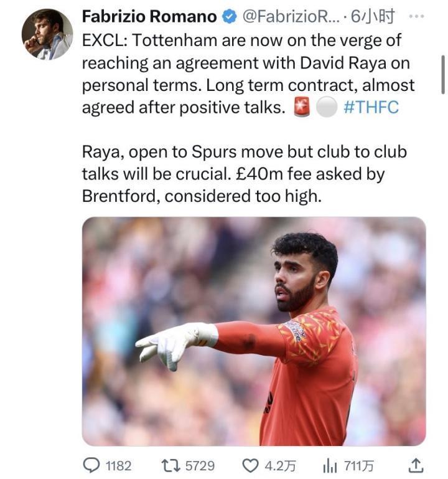Click the 6小时 timestamp
Viewport: 448px width, 479px height.
click(373, 17)
